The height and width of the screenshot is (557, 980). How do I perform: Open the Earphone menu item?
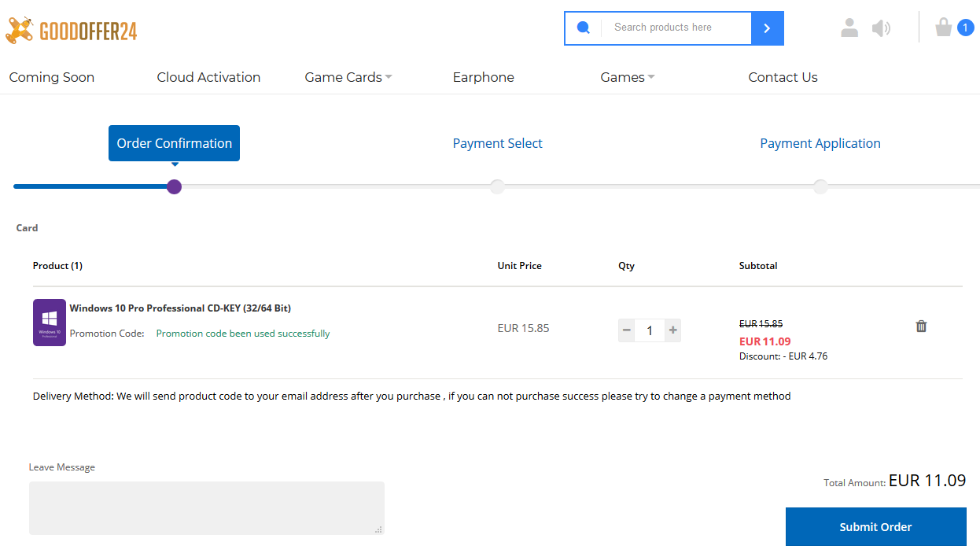tap(484, 77)
